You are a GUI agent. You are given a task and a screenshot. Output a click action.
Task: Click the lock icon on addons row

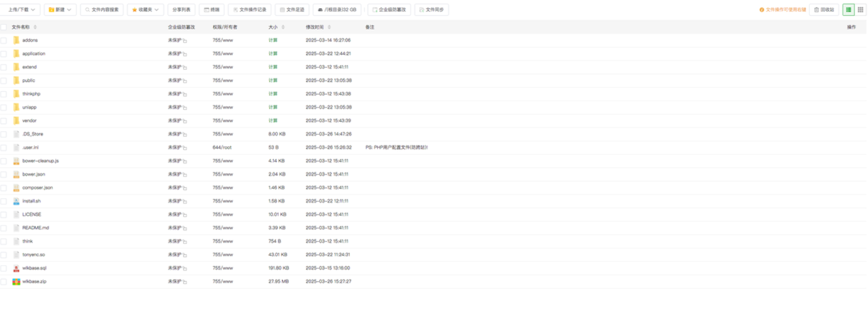185,40
